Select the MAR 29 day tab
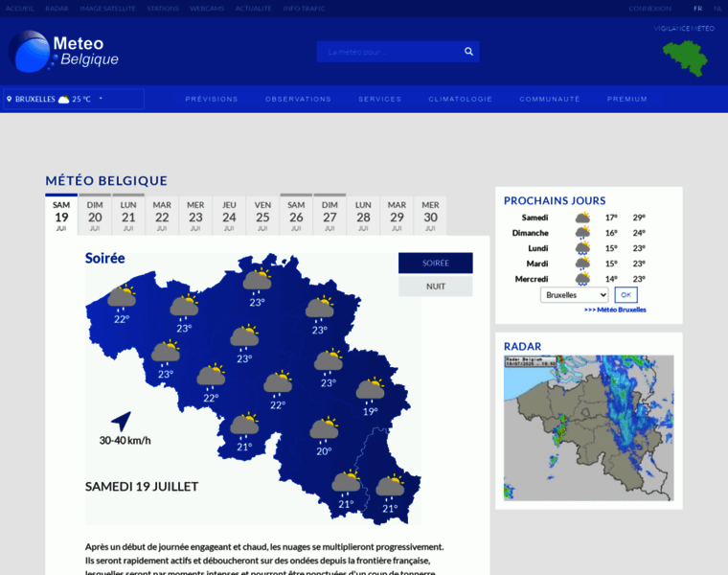Image resolution: width=728 pixels, height=575 pixels. 397,216
